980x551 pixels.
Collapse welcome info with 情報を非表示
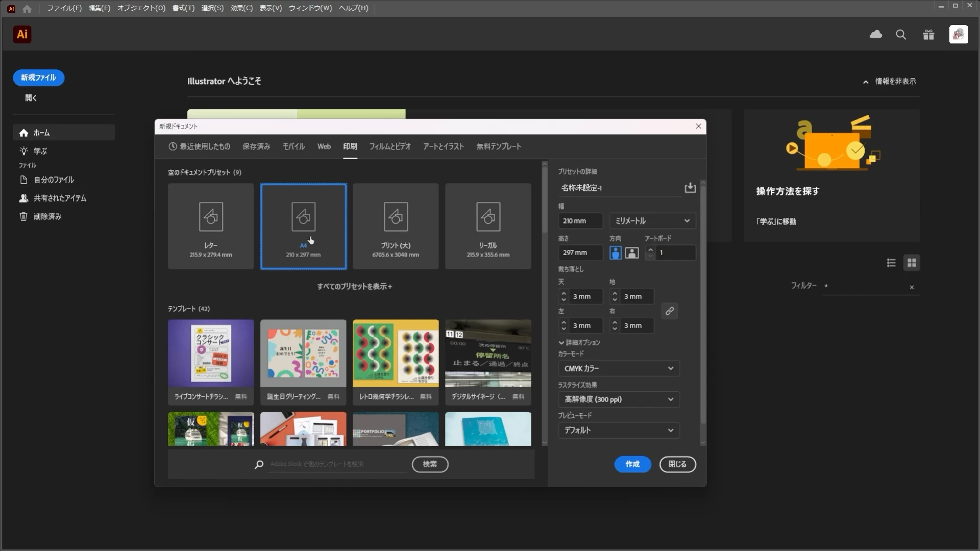coord(890,81)
